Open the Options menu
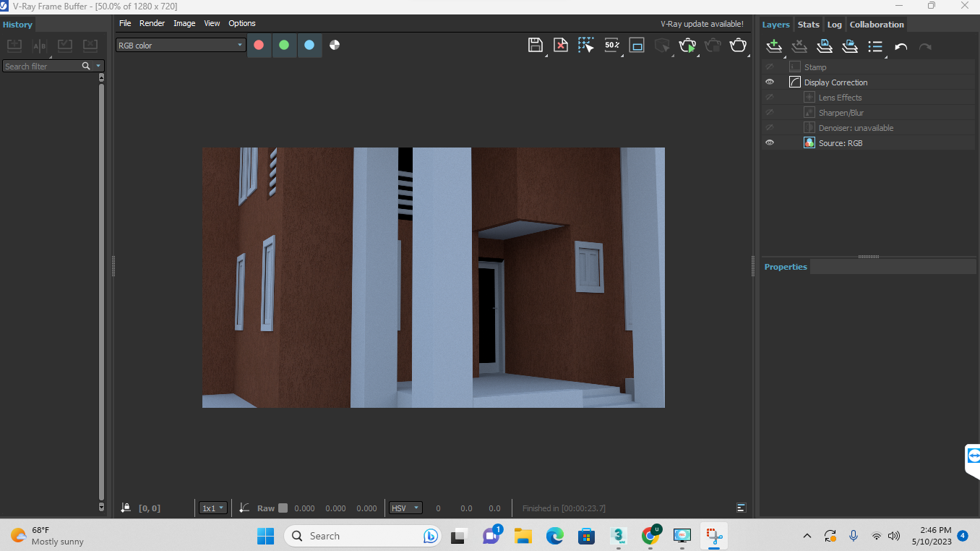Image resolution: width=980 pixels, height=551 pixels. pyautogui.click(x=241, y=22)
